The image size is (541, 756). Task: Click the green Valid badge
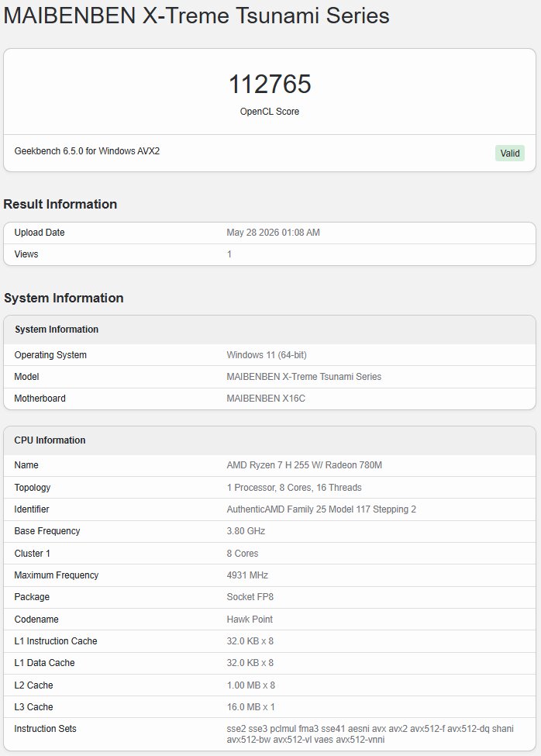click(510, 154)
